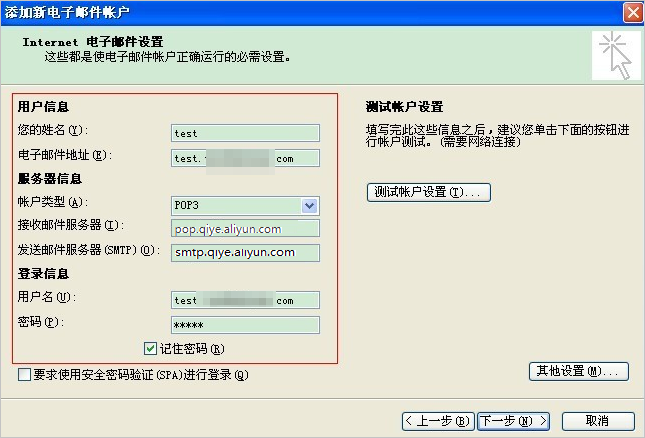Image resolution: width=645 pixels, height=438 pixels.
Task: Click the wizard cursor icon in header
Action: pyautogui.click(x=616, y=53)
